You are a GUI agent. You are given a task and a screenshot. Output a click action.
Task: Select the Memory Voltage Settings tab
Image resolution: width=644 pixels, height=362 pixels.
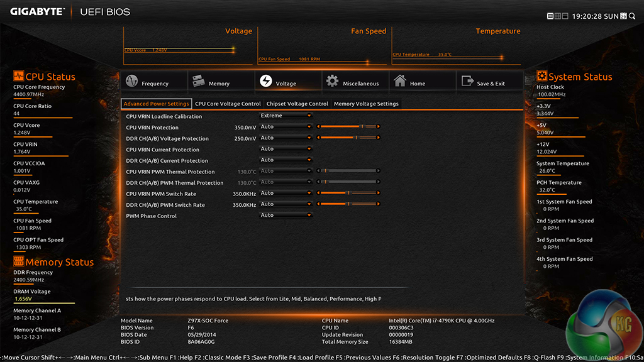tap(366, 104)
